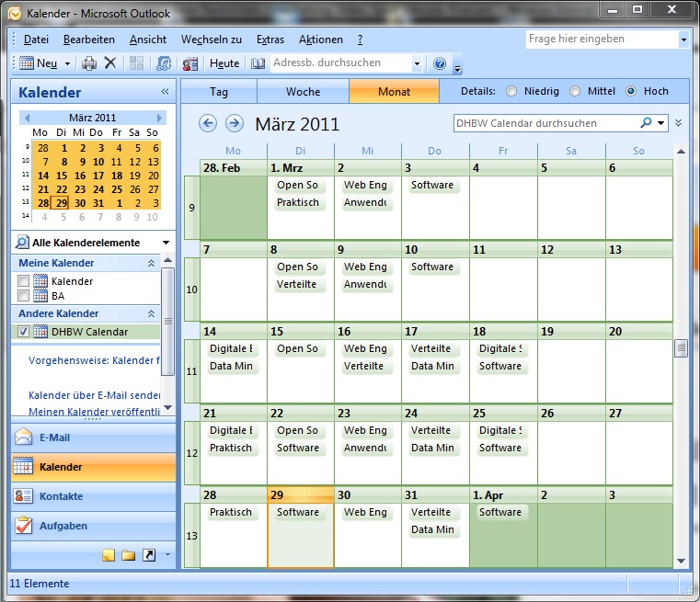Select the Hoch details radio button

(x=631, y=91)
